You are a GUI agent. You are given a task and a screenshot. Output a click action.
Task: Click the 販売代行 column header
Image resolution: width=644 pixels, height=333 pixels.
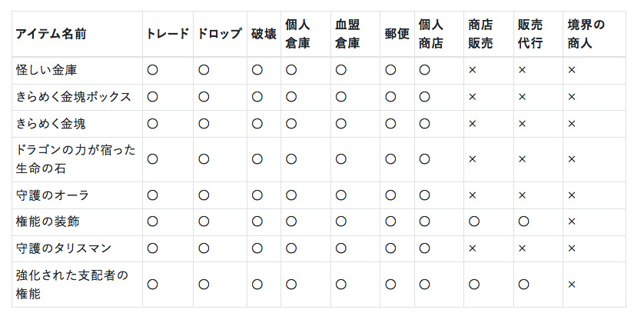[x=529, y=34]
